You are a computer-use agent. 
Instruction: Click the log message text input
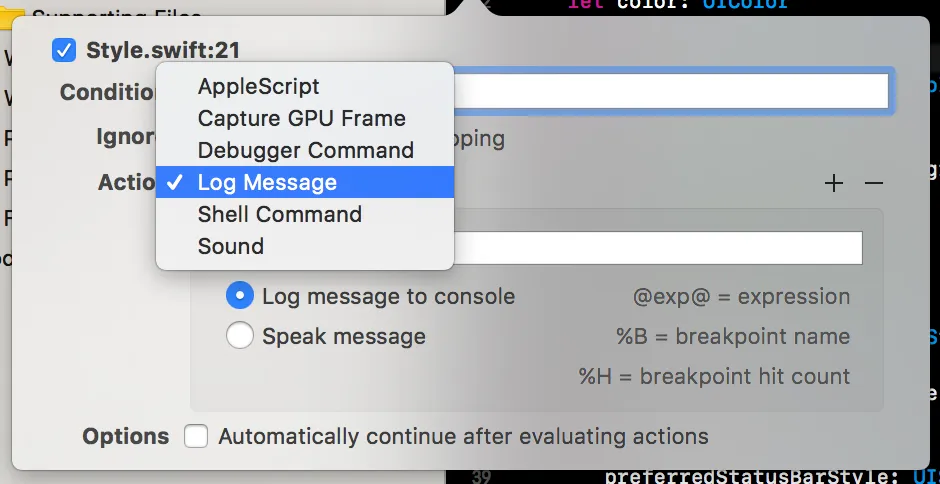(658, 248)
